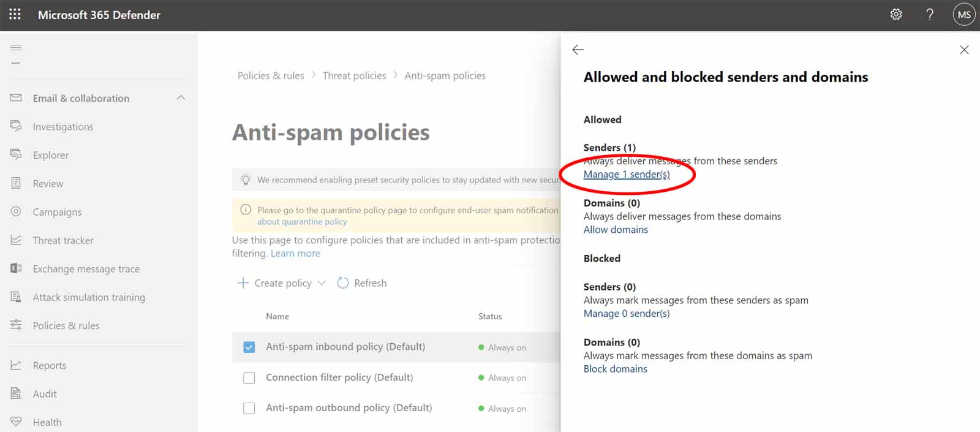Viewport: 980px width, 432px height.
Task: Sort by the Status column header
Action: click(x=490, y=316)
